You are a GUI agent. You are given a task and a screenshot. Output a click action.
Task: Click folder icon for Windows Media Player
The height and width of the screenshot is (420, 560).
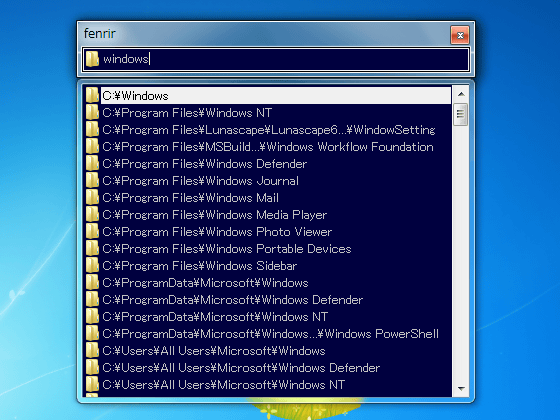point(92,215)
